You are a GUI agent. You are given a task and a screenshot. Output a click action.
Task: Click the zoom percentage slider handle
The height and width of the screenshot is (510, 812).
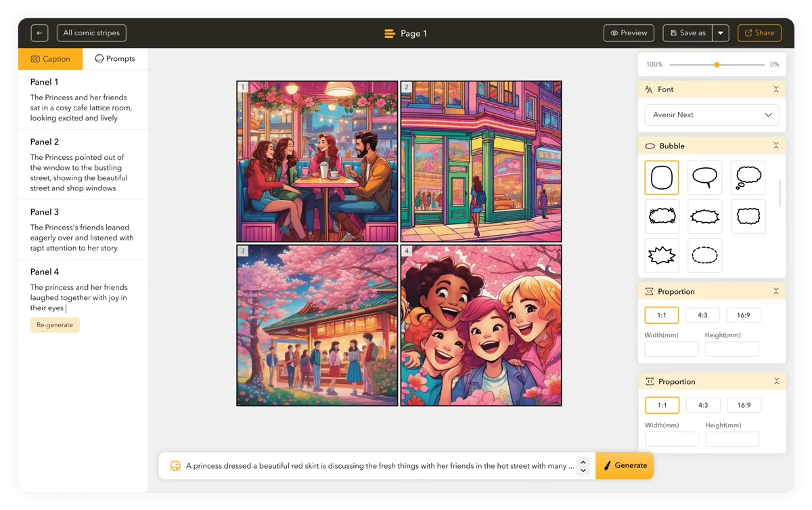(x=717, y=64)
